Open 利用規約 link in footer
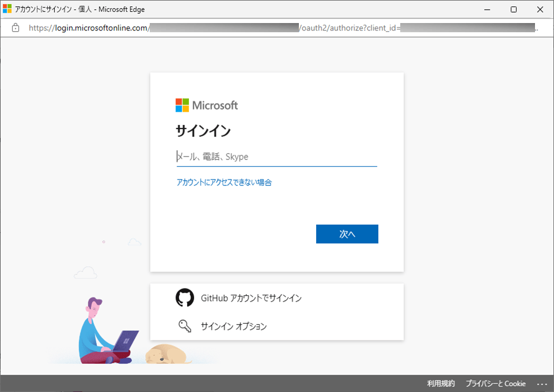Screen dimensions: 554x392 pos(441,383)
